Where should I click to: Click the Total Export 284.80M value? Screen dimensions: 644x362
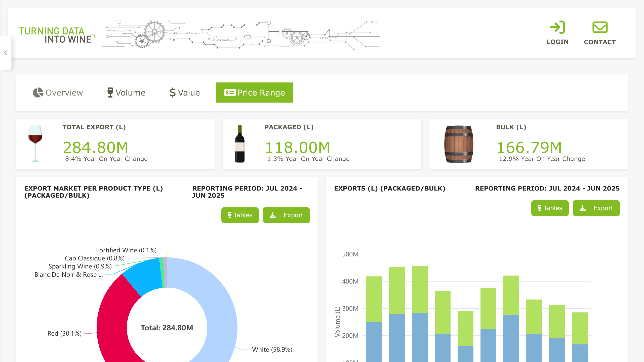(96, 147)
